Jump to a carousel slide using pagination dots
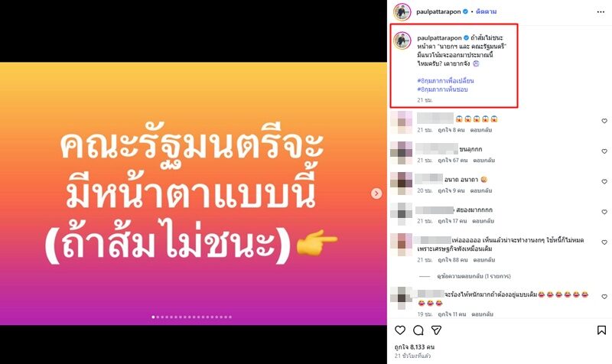Image resolution: width=612 pixels, height=364 pixels. pyautogui.click(x=192, y=317)
